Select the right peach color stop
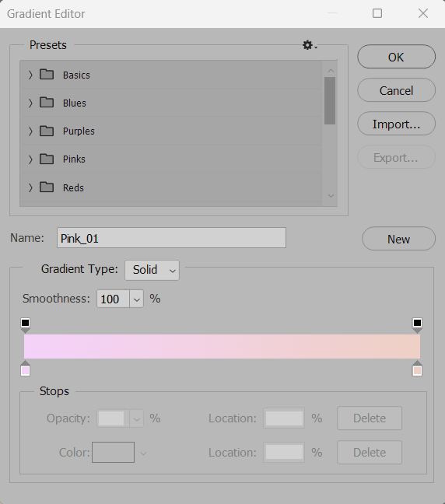The height and width of the screenshot is (504, 445). [417, 369]
